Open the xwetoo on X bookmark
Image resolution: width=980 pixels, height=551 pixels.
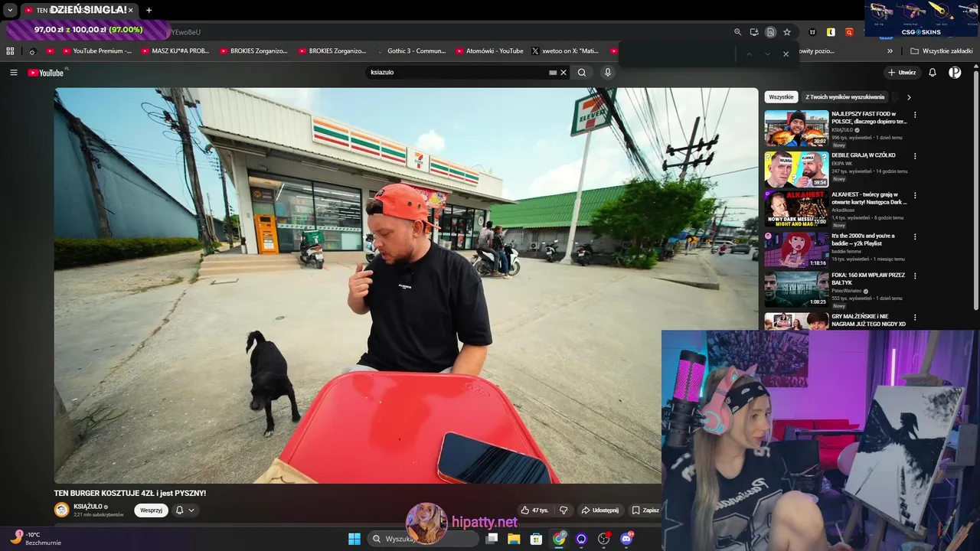pos(565,51)
